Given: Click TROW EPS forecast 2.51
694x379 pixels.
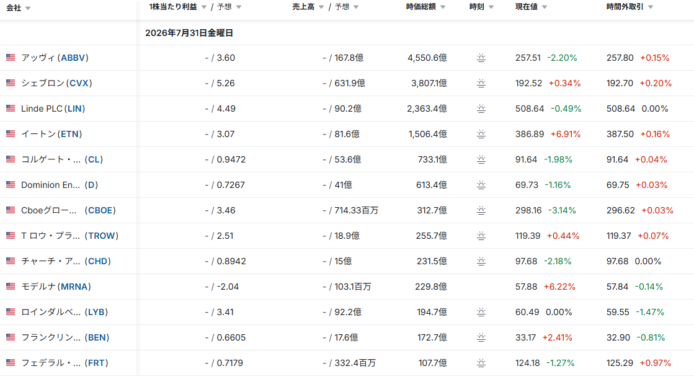Looking at the screenshot, I should click(x=225, y=236).
